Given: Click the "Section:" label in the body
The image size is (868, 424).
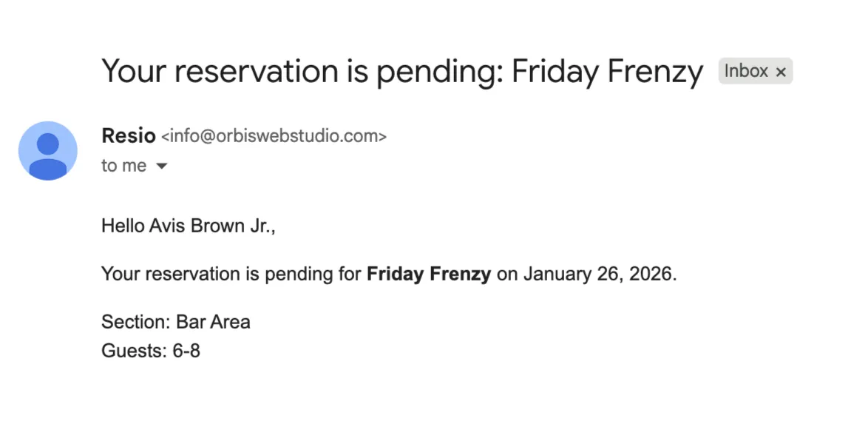Looking at the screenshot, I should point(135,322).
